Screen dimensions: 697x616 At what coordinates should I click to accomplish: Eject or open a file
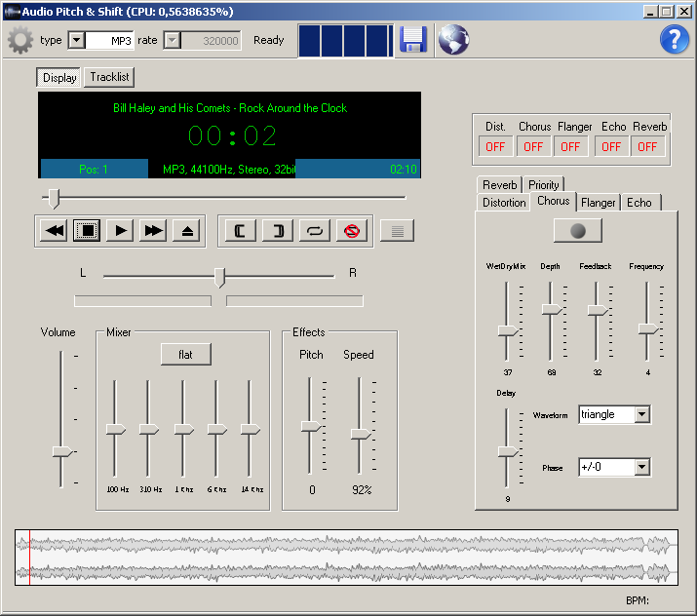pyautogui.click(x=187, y=231)
